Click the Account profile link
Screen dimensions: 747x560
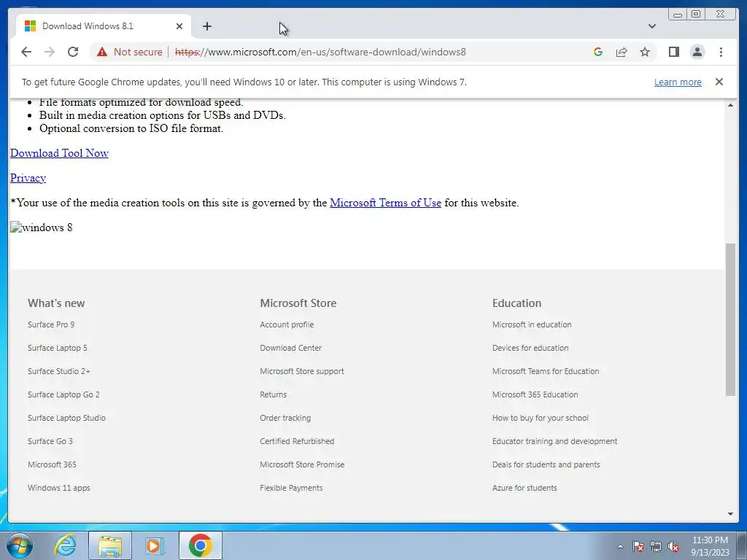click(x=287, y=324)
